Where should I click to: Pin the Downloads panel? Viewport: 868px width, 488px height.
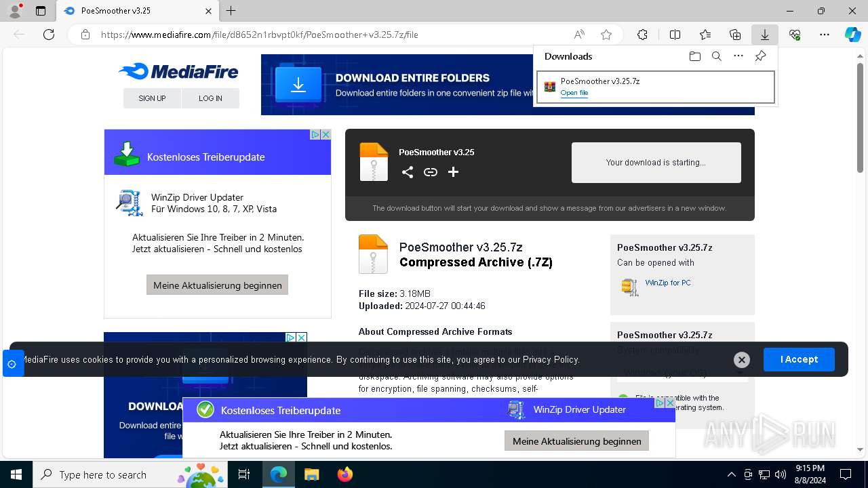click(760, 56)
